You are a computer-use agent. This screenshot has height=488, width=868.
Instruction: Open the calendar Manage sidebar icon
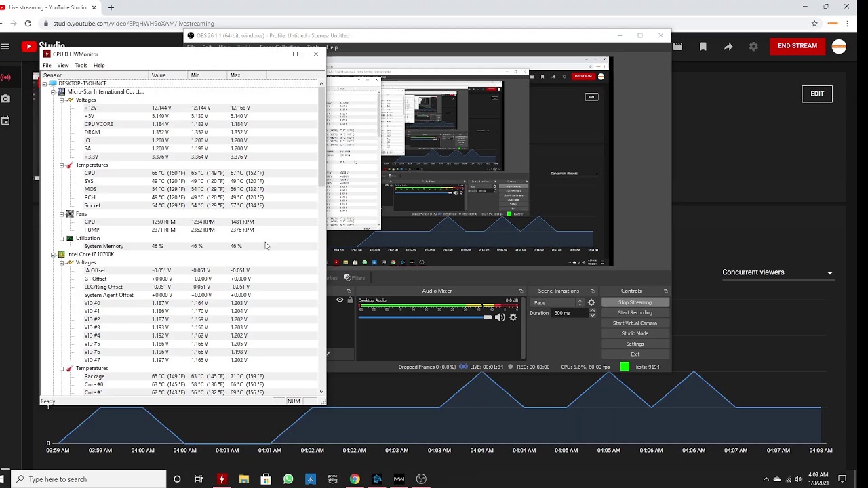pos(5,121)
